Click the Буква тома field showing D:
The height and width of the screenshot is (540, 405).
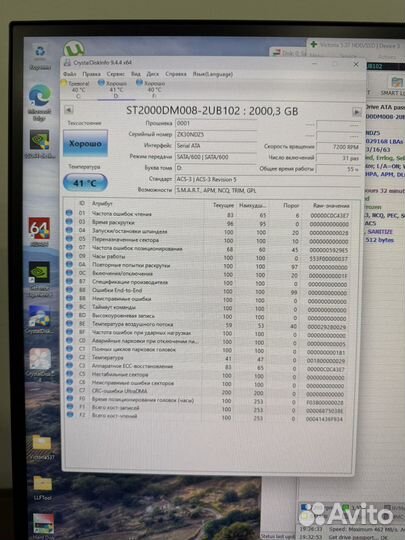[x=216, y=168]
